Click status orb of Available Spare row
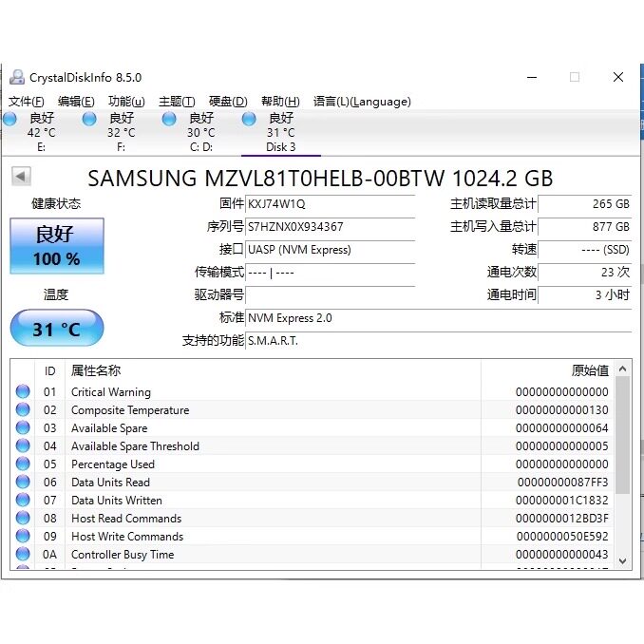The image size is (644, 644). tap(23, 427)
